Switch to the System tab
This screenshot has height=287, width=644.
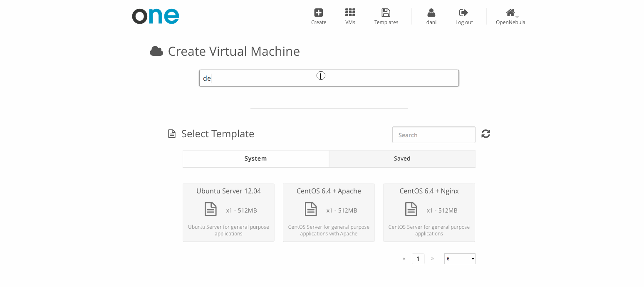tap(255, 158)
